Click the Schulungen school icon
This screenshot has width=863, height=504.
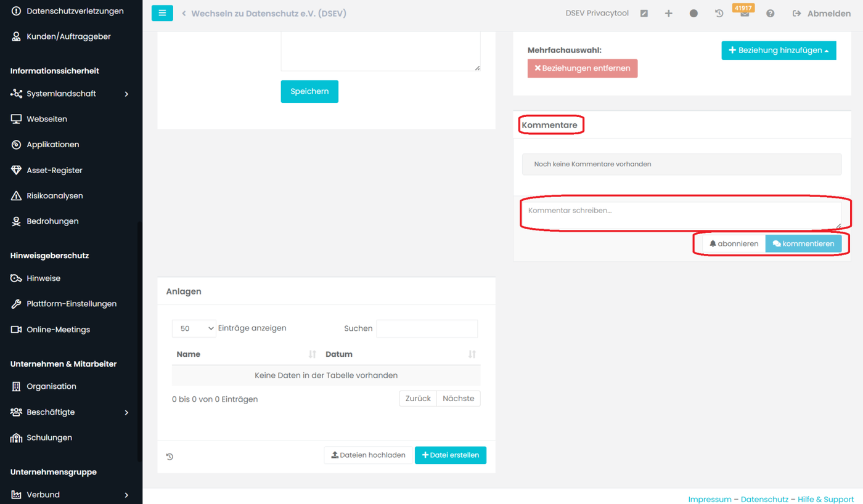(16, 438)
